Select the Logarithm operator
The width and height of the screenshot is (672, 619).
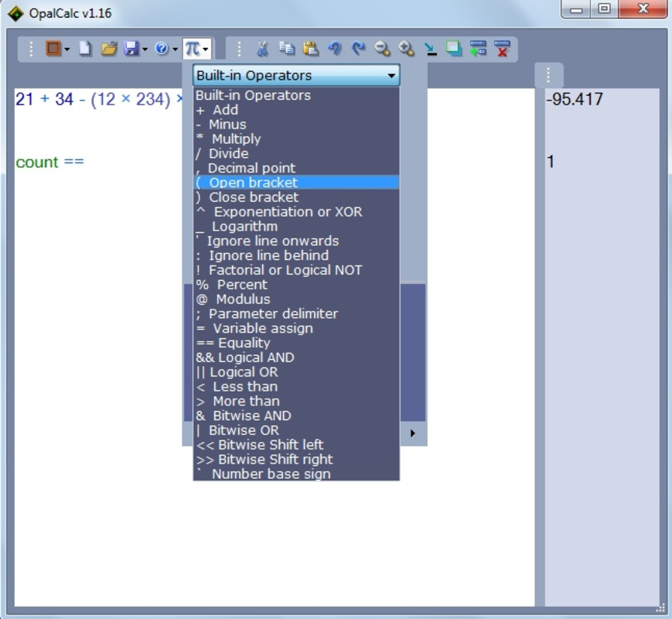point(296,227)
